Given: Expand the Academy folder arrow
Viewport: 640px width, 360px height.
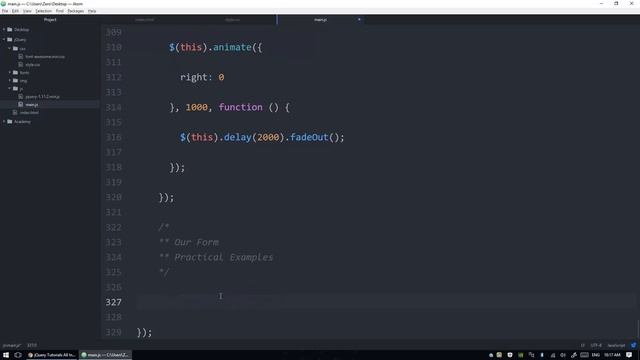Looking at the screenshot, I should point(4,121).
